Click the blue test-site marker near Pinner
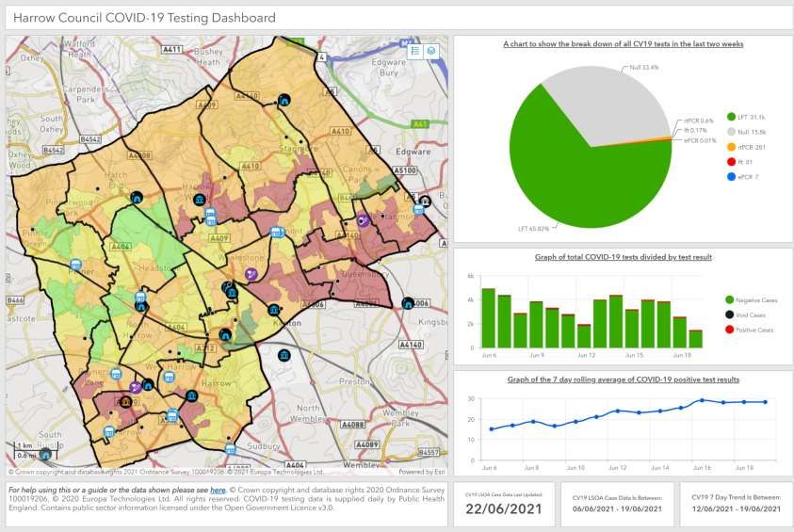Image resolution: width=794 pixels, height=532 pixels. tap(75, 266)
